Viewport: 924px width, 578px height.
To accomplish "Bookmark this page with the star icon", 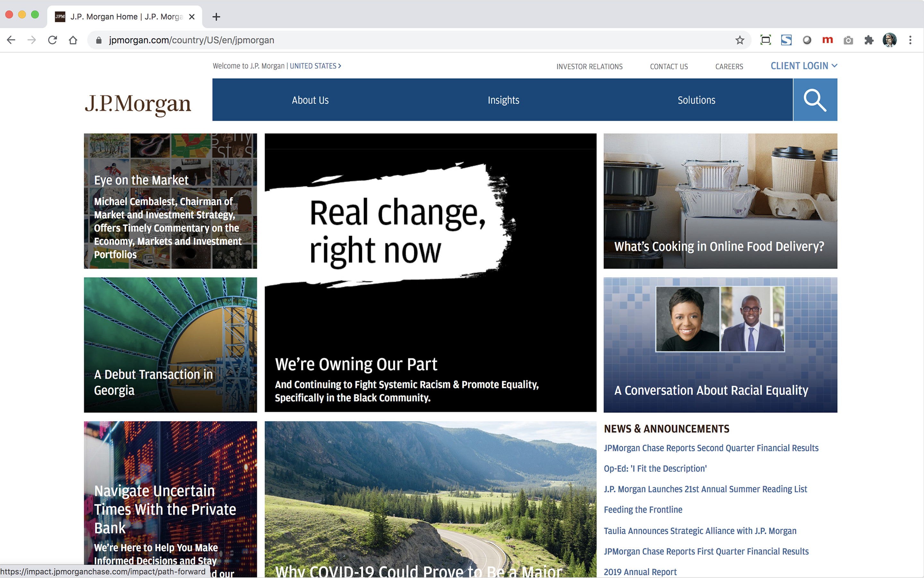I will point(740,40).
